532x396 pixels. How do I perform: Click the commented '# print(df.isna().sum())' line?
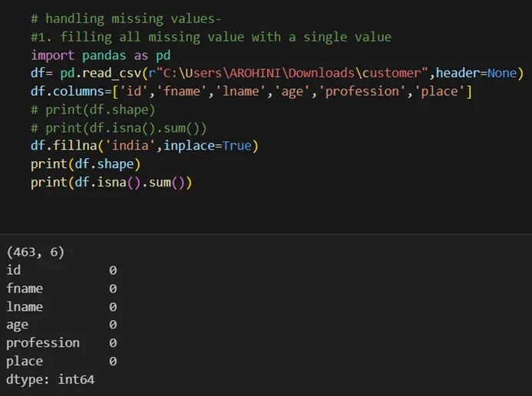coord(118,128)
